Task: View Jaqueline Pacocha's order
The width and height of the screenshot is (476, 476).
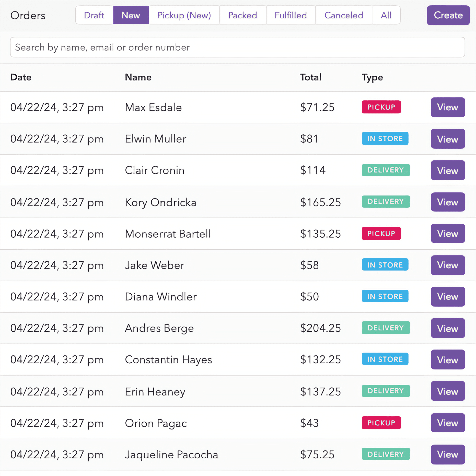Action: coord(448,455)
